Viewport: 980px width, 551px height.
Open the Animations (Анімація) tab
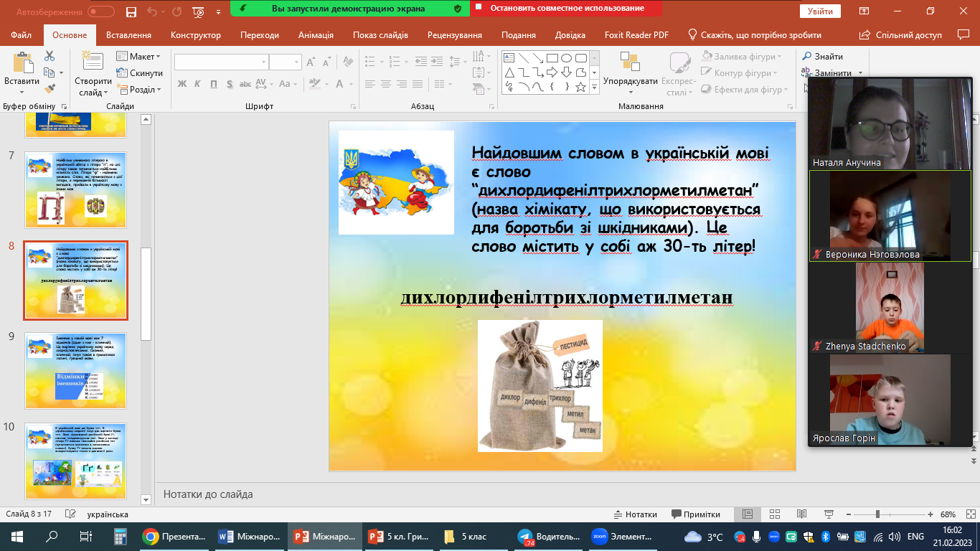pyautogui.click(x=316, y=35)
